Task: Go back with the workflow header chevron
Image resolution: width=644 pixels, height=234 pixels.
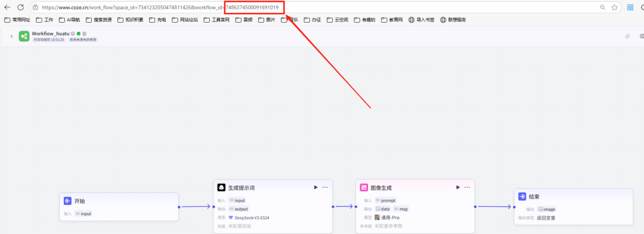Action: (x=11, y=36)
